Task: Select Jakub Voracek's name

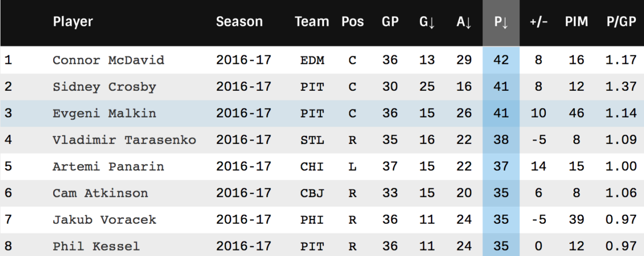Action: pos(104,220)
